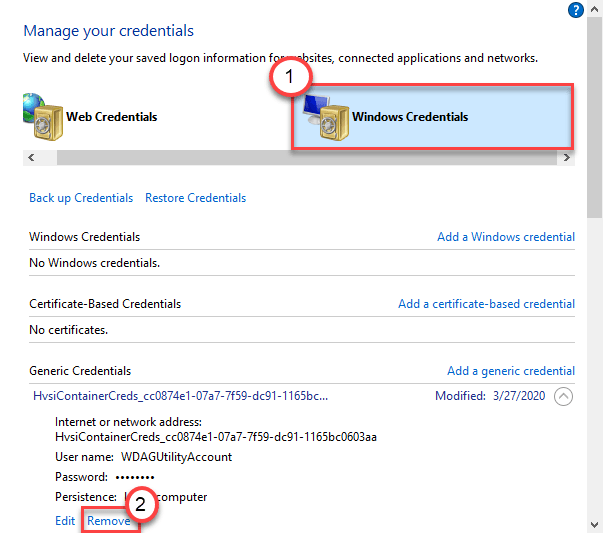Click the horizontal scrollbar track
This screenshot has height=533, width=603.
pos(307,157)
